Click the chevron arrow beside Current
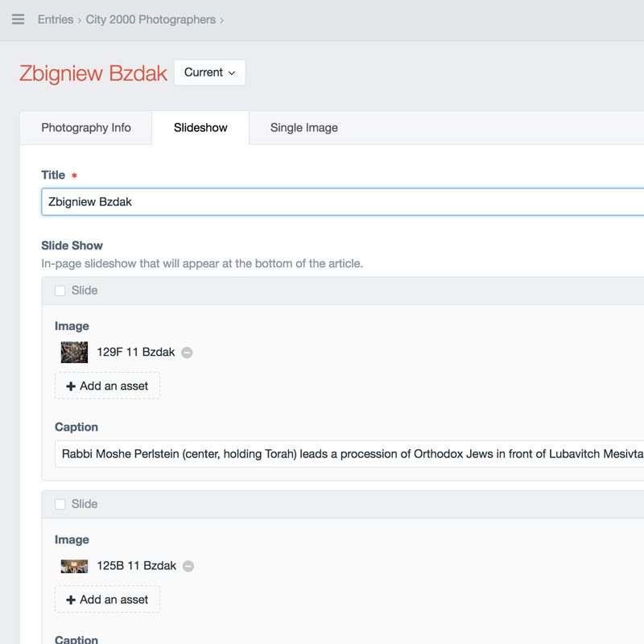Screen dimensions: 644x644 [232, 73]
